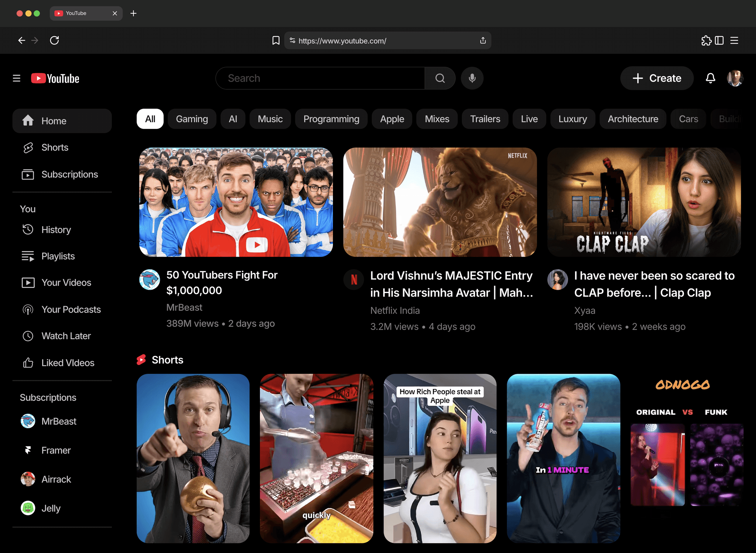Select the All filter chip

150,119
